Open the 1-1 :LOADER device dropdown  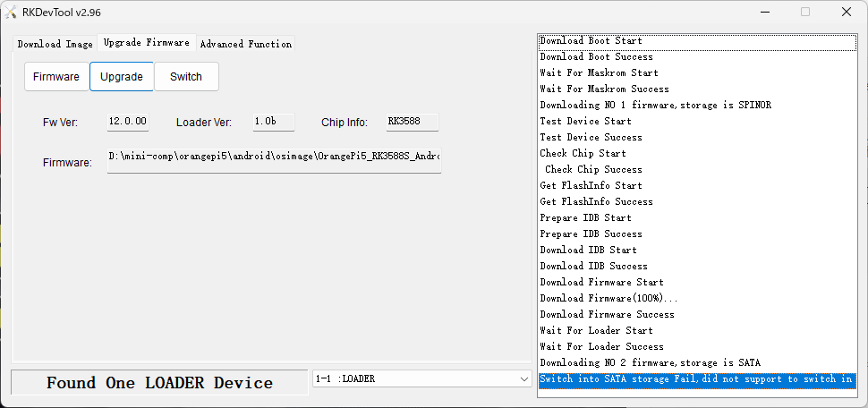click(x=421, y=379)
